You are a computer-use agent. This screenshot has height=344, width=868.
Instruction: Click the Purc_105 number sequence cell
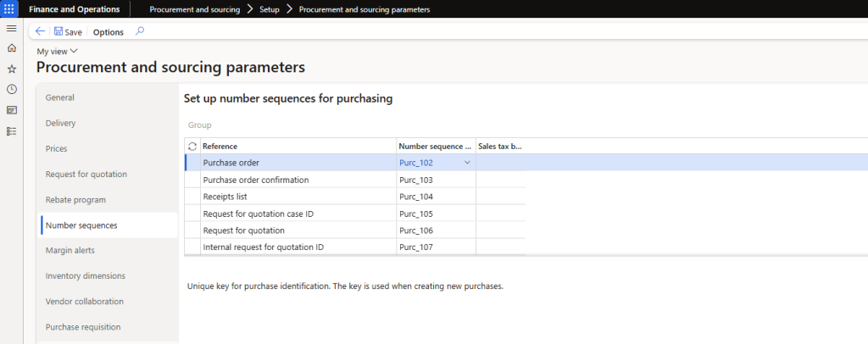pyautogui.click(x=416, y=214)
